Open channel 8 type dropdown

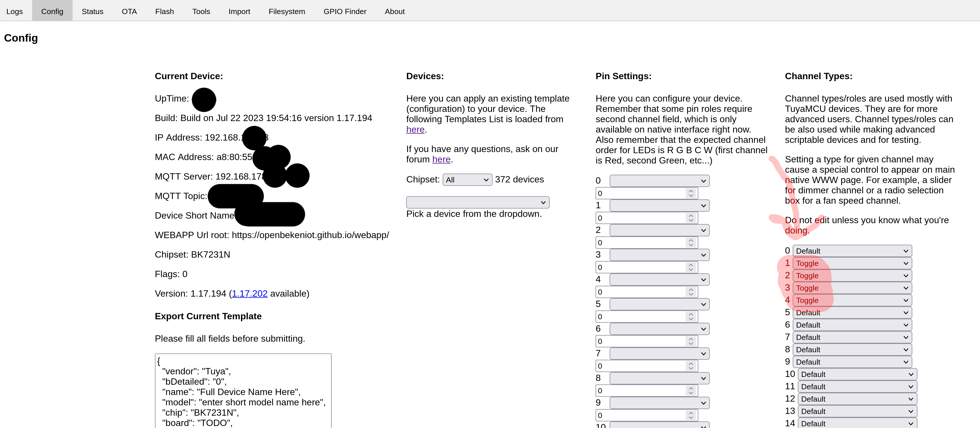[x=852, y=350]
